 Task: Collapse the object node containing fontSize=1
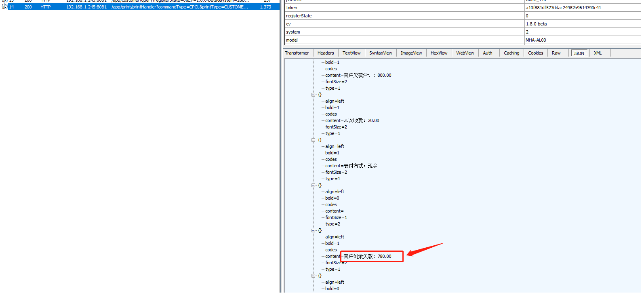313,185
